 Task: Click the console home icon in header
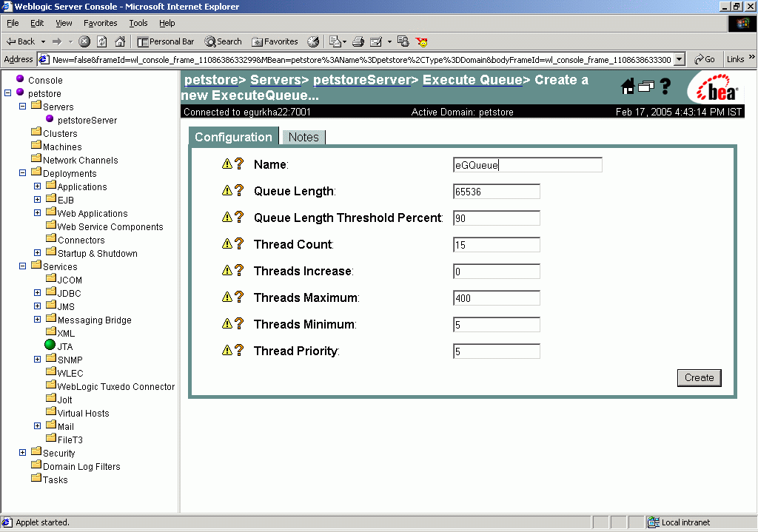(628, 87)
